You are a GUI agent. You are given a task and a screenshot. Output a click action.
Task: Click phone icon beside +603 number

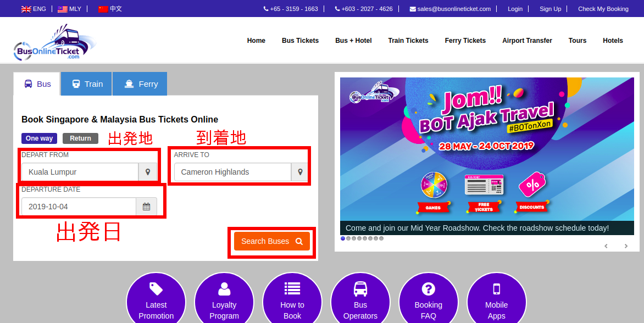click(x=337, y=9)
